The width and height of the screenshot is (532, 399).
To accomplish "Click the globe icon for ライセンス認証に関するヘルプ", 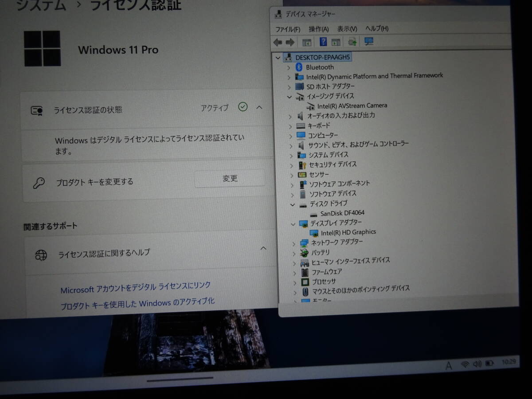I will [41, 254].
